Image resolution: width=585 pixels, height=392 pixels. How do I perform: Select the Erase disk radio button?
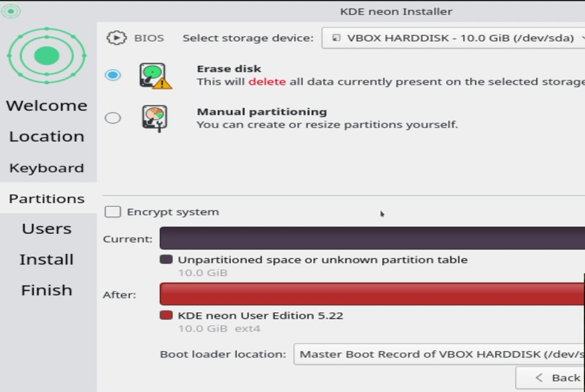click(x=113, y=75)
